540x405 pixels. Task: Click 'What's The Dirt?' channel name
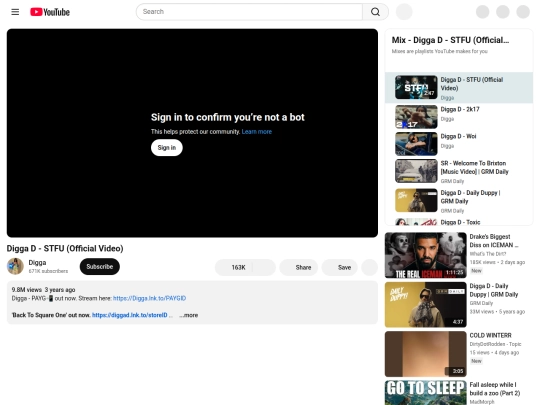[488, 254]
